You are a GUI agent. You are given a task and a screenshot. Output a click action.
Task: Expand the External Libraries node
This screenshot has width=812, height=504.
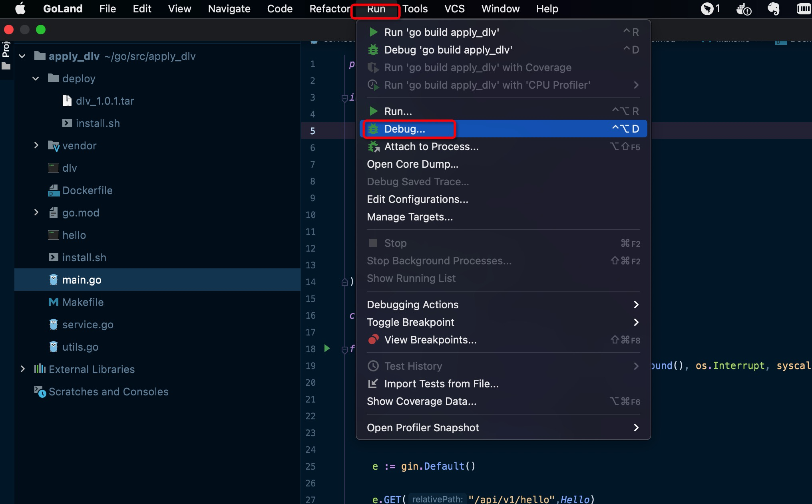click(x=22, y=369)
